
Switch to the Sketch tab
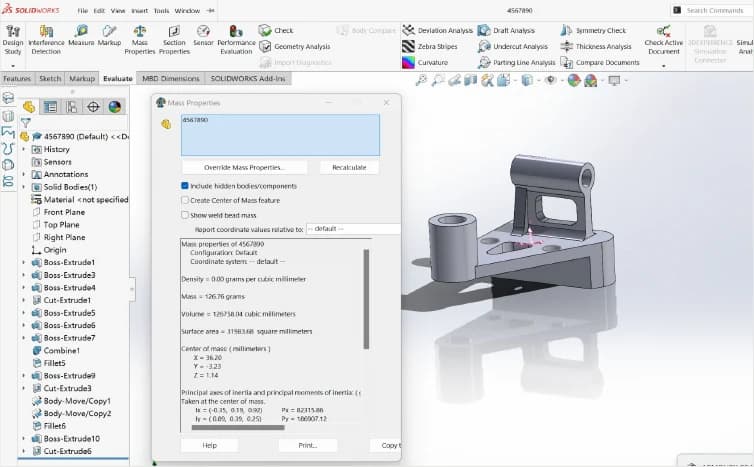pos(50,78)
